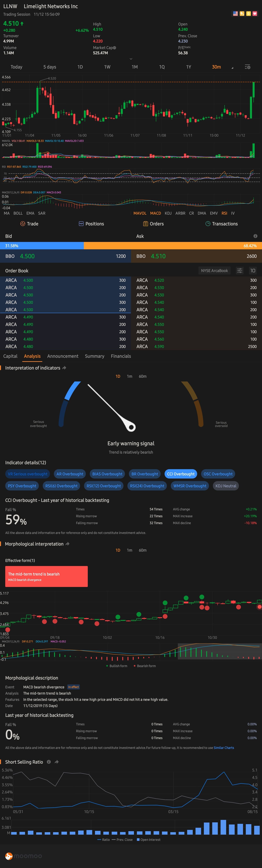
Task: Select the AR Overbought chip
Action: click(70, 474)
